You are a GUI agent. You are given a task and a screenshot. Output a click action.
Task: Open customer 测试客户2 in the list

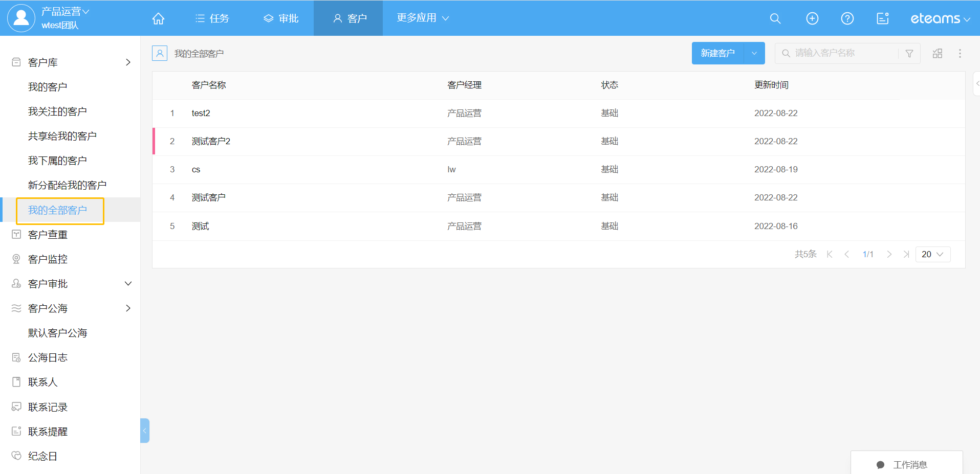click(211, 141)
